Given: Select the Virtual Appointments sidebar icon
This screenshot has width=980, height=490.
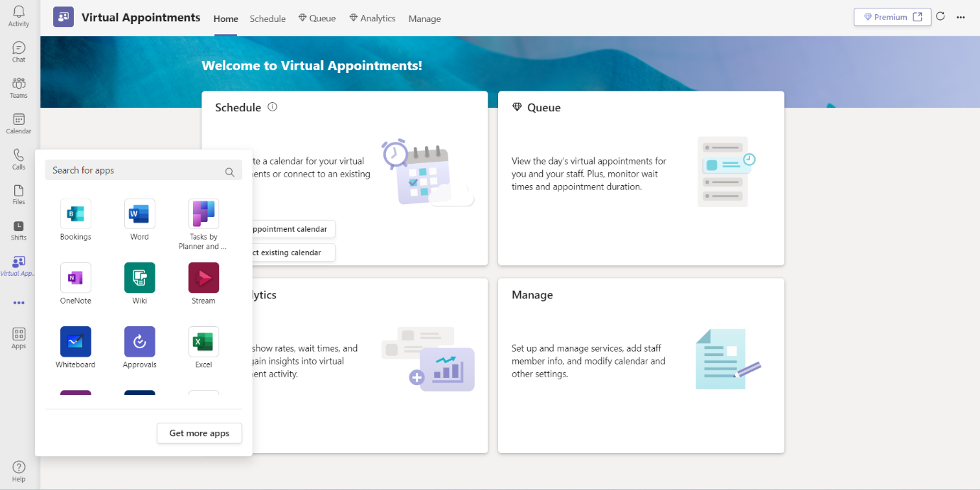Looking at the screenshot, I should [18, 266].
